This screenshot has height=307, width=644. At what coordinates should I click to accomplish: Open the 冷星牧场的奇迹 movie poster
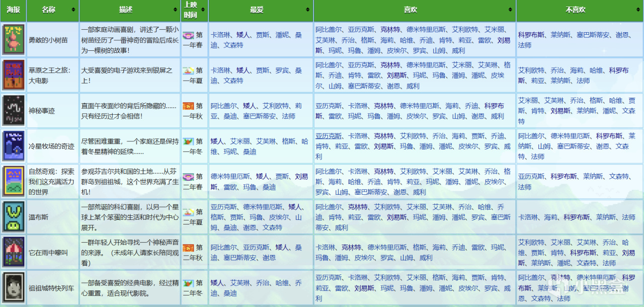click(x=13, y=146)
